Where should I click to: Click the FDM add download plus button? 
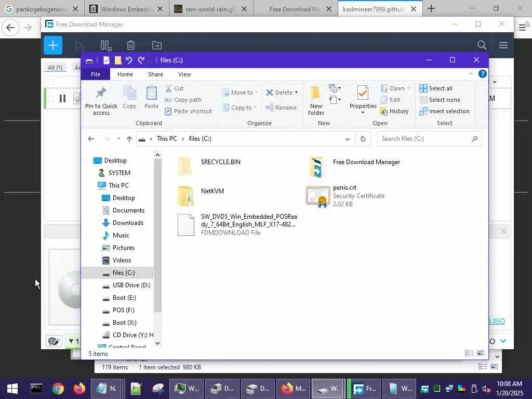53,45
